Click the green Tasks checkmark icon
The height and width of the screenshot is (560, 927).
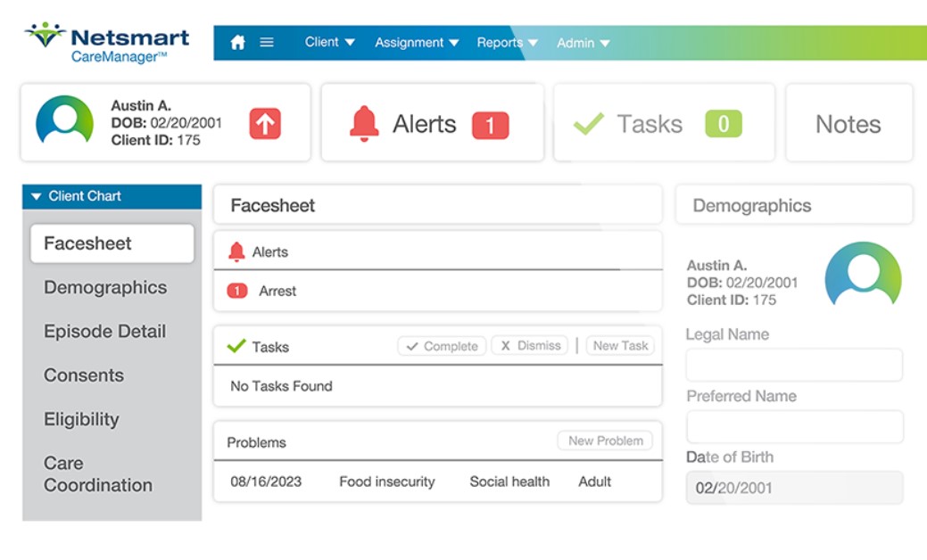[x=587, y=123]
